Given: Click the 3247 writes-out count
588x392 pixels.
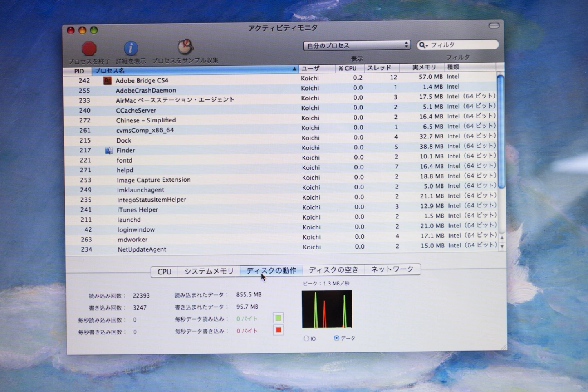Looking at the screenshot, I should point(139,308).
